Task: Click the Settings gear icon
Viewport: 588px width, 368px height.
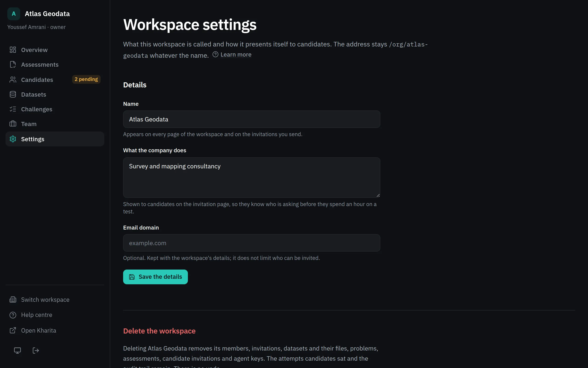Action: [x=13, y=139]
